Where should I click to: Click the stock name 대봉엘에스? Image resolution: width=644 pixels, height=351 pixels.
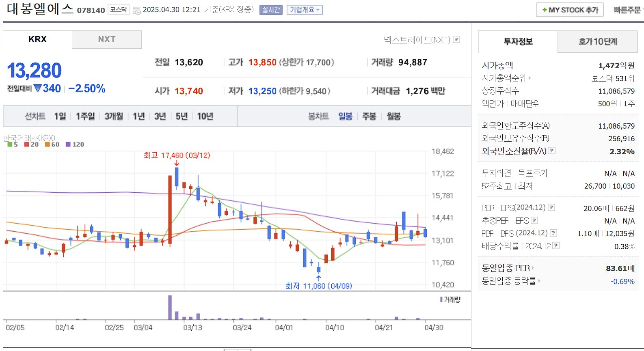point(40,9)
